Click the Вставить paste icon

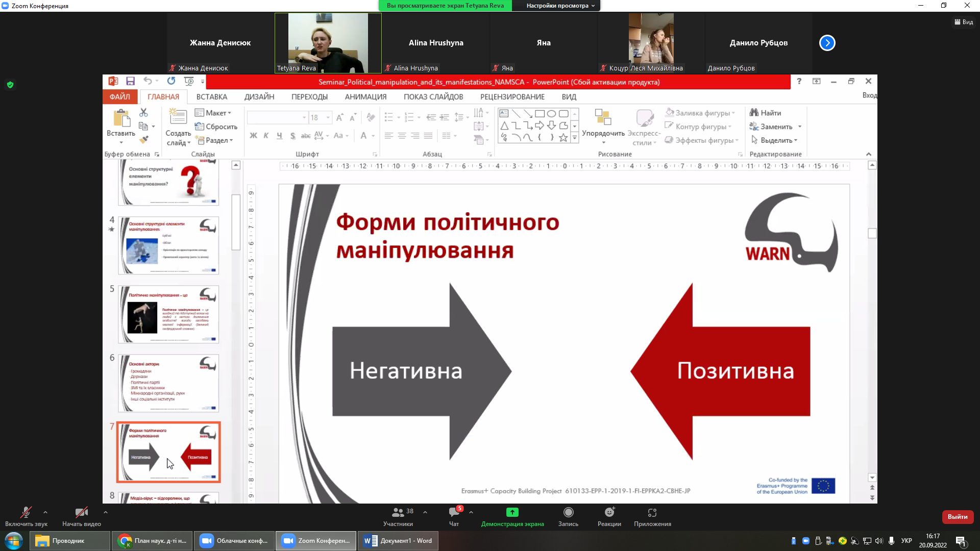(x=121, y=118)
